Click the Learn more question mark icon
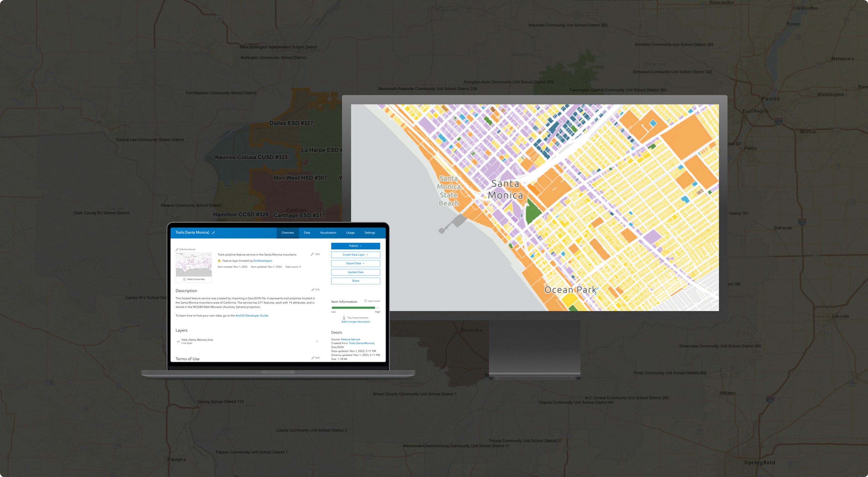868x477 pixels. click(x=365, y=301)
